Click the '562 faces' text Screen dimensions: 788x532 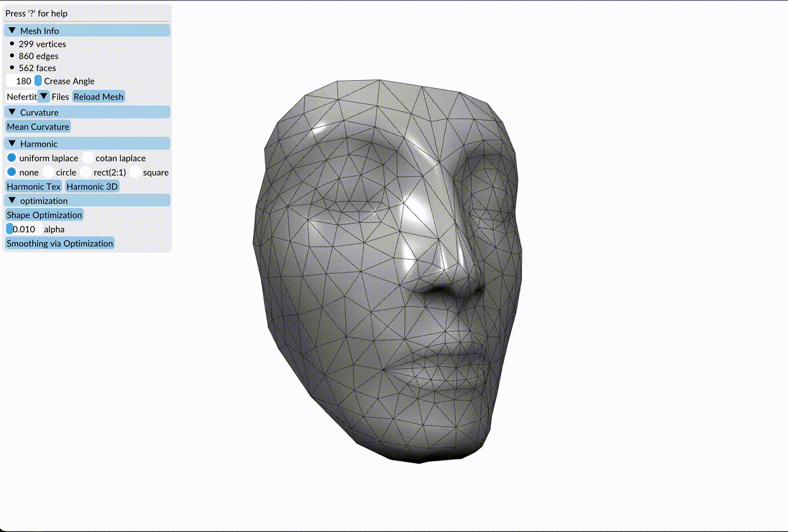[x=38, y=68]
